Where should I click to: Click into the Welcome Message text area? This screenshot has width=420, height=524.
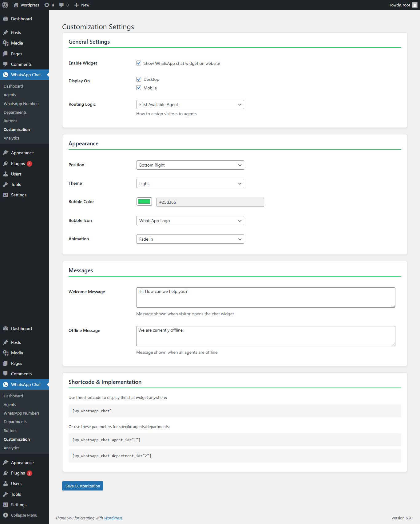point(265,297)
